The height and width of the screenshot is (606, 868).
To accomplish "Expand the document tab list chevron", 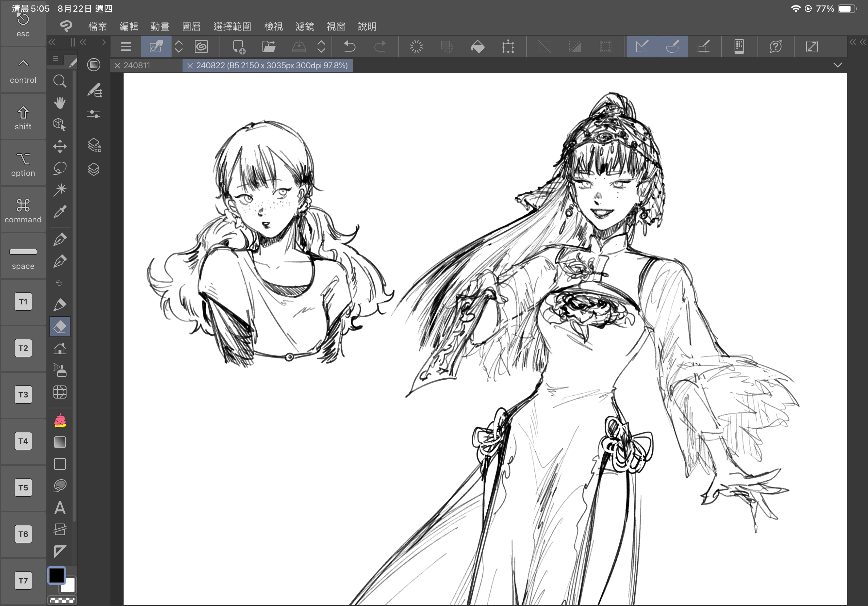I will point(838,65).
